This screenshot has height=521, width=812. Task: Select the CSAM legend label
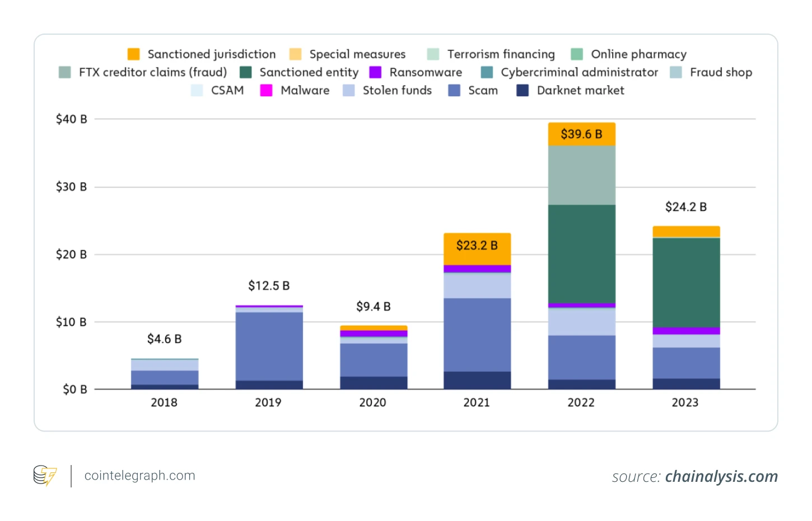[227, 90]
